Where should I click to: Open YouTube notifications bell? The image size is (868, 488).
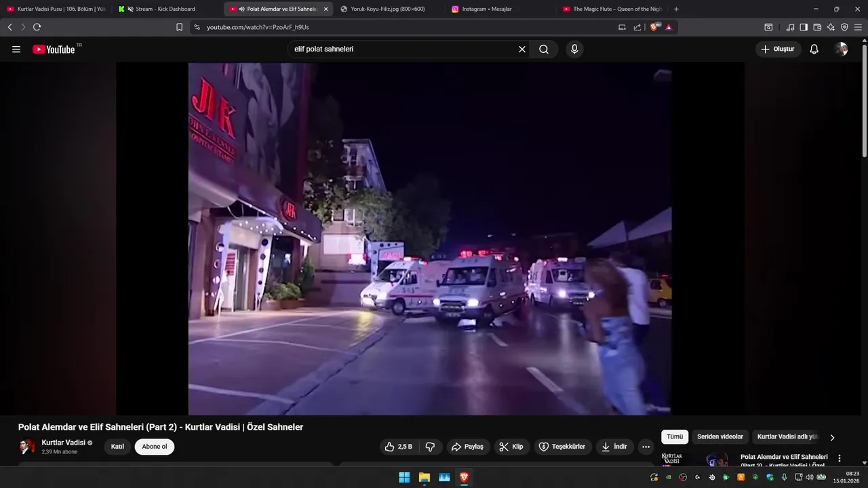tap(814, 49)
